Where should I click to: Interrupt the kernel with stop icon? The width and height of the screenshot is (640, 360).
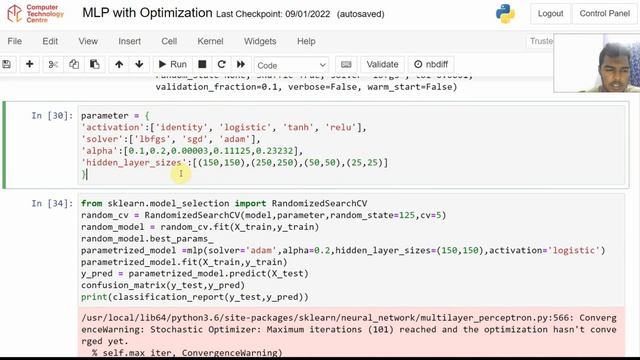(x=202, y=64)
